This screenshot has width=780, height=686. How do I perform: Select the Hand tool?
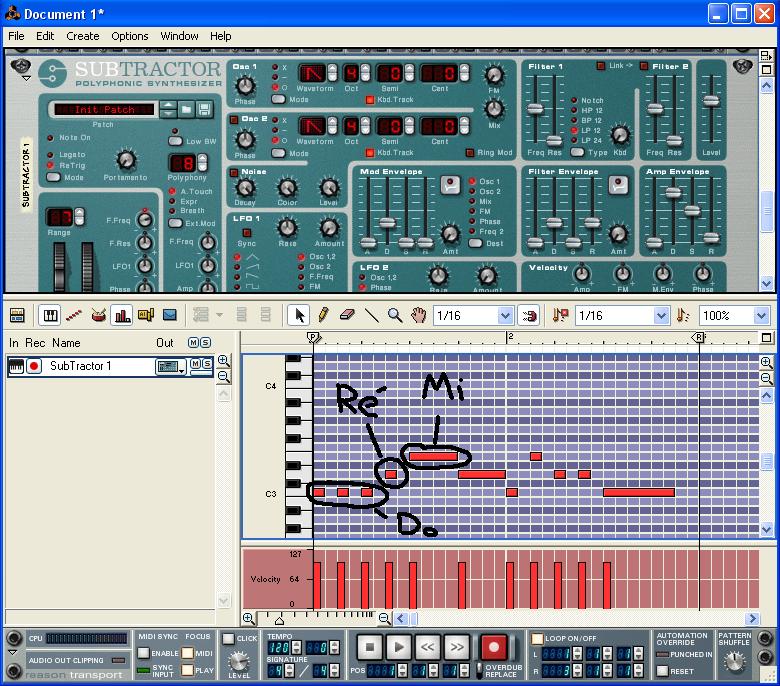point(419,315)
